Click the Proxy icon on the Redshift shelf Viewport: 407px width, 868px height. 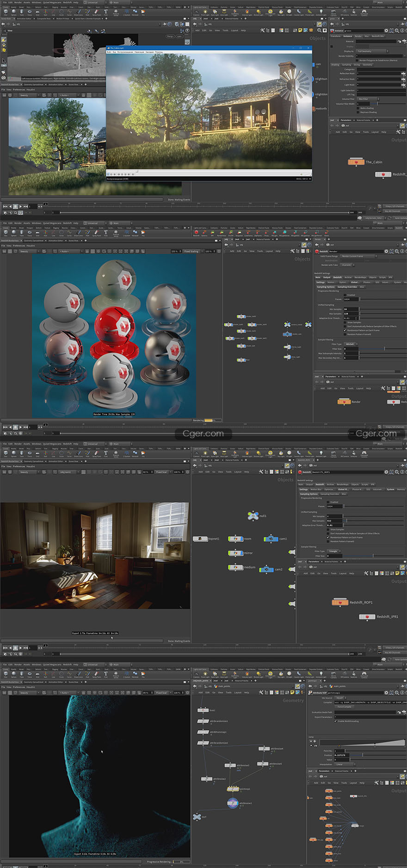pyautogui.click(x=266, y=233)
